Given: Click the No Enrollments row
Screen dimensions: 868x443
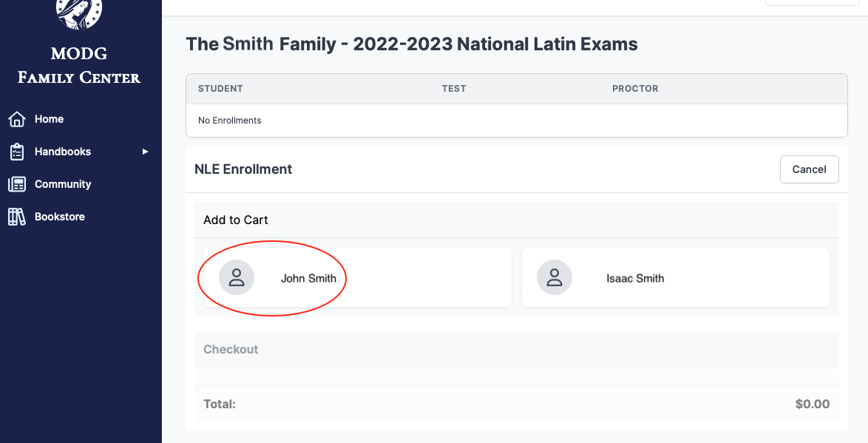Looking at the screenshot, I should pos(517,120).
